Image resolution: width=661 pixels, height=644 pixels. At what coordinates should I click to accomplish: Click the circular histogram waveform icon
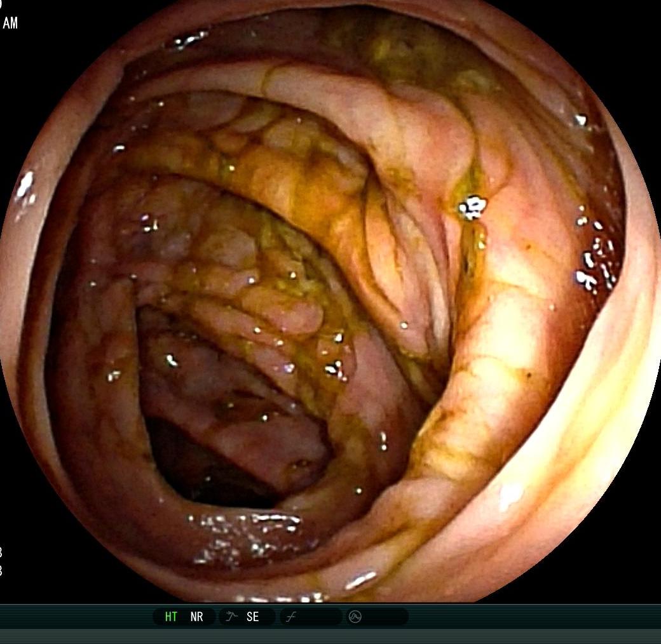(x=355, y=617)
